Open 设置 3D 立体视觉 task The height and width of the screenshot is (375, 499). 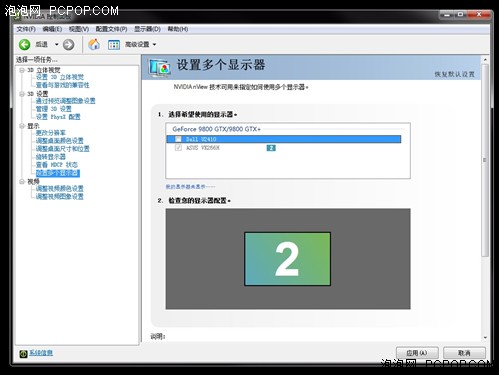coord(60,77)
